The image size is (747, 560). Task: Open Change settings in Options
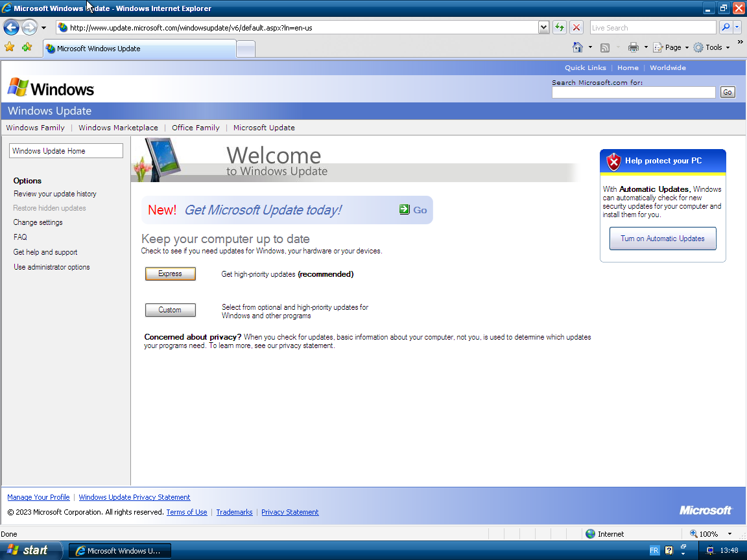[38, 222]
